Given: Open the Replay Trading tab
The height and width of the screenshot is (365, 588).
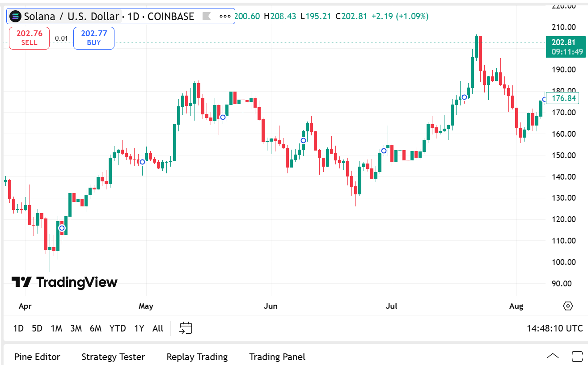Looking at the screenshot, I should (x=197, y=357).
